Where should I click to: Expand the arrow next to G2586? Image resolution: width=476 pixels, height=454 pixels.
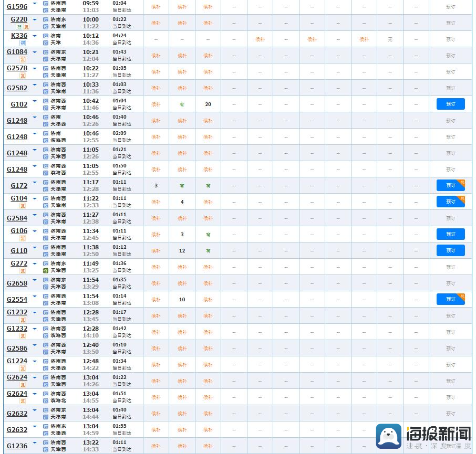(35, 345)
